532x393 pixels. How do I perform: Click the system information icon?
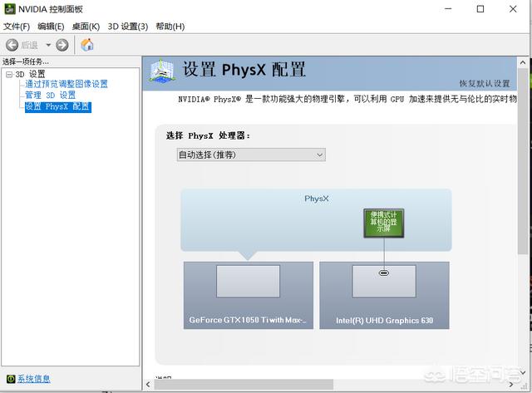(11, 379)
